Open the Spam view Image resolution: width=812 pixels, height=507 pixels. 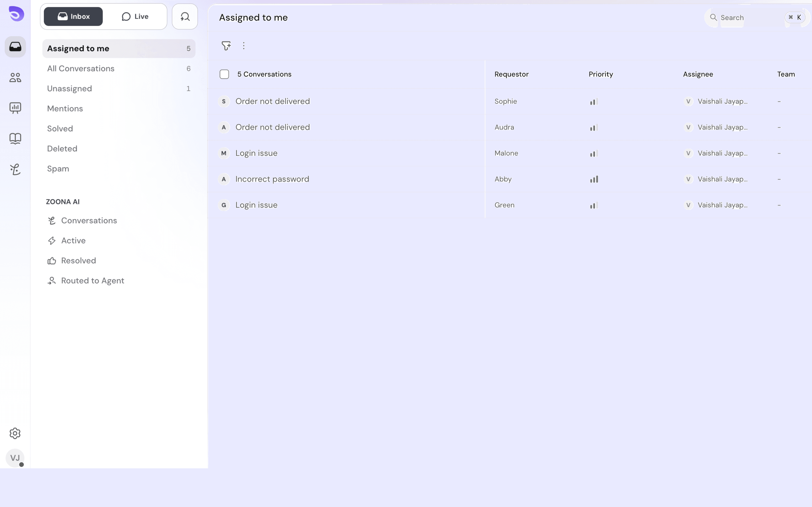[119, 169]
